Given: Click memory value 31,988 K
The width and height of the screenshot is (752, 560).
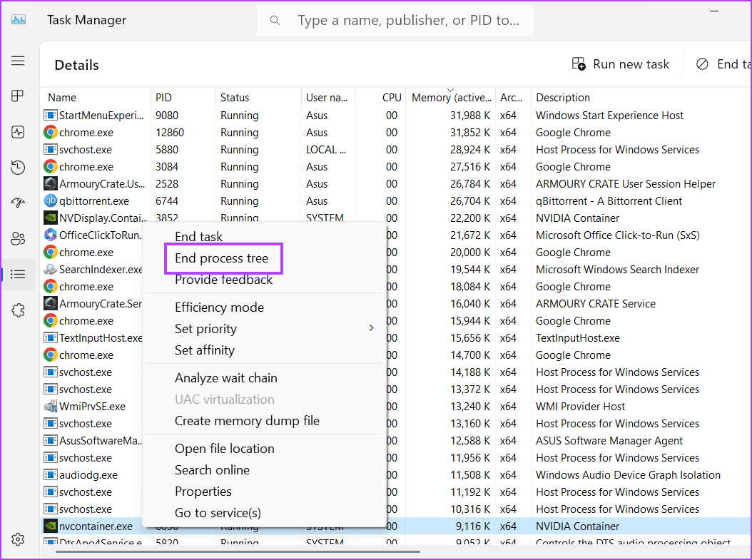Looking at the screenshot, I should click(470, 116).
